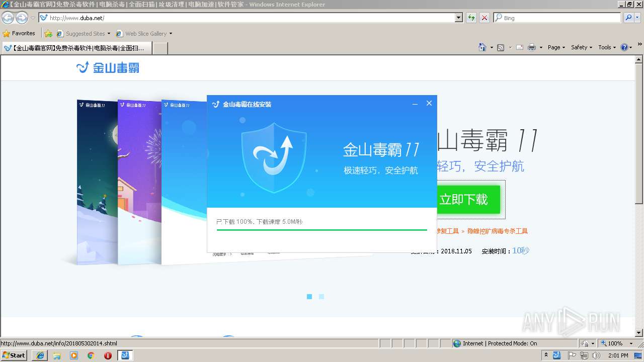Select the first carousel indicator dot
This screenshot has width=644, height=362.
309,297
